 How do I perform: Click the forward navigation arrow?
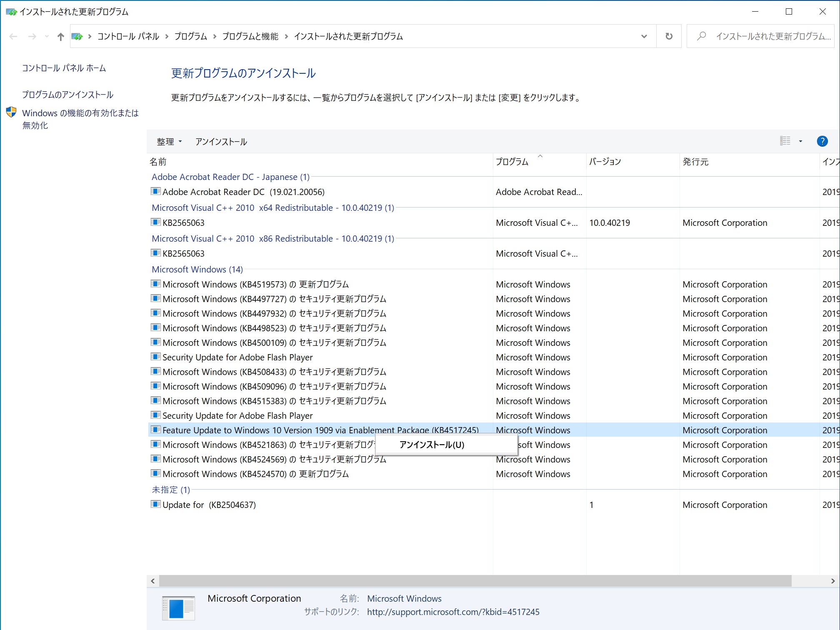[x=32, y=37]
